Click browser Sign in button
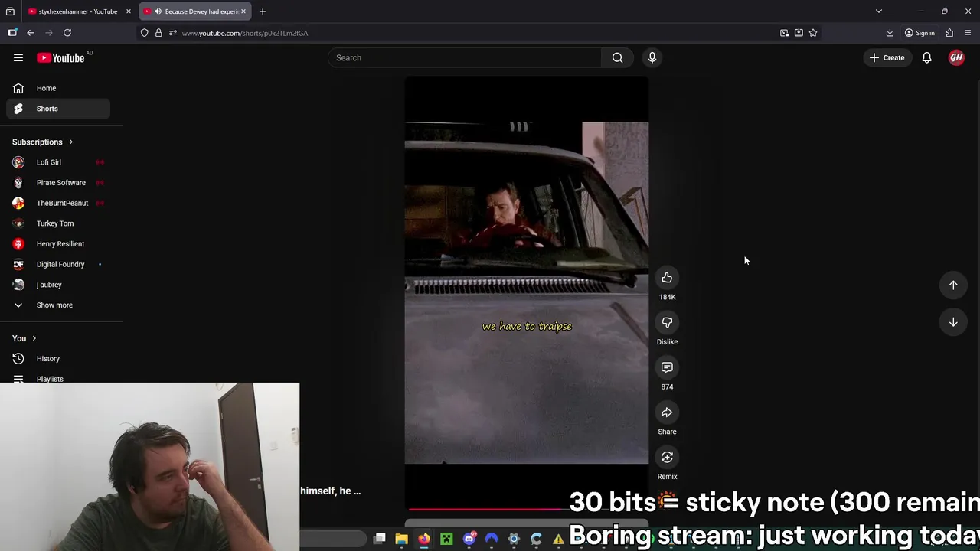 click(x=920, y=33)
